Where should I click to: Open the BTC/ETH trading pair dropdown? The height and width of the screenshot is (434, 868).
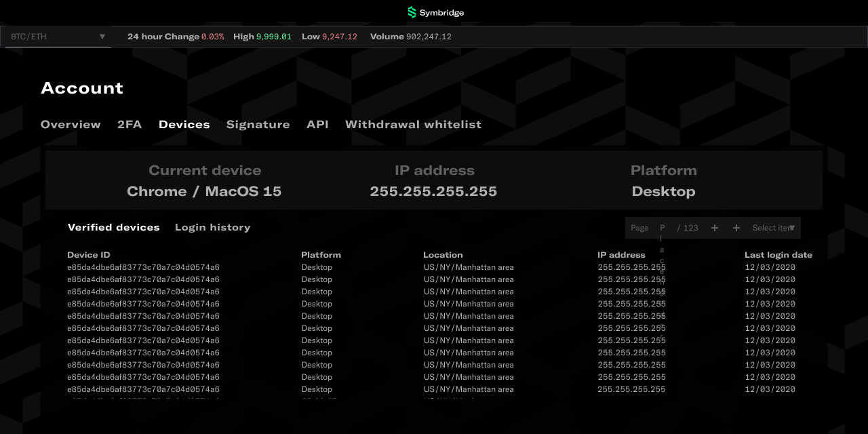point(54,37)
